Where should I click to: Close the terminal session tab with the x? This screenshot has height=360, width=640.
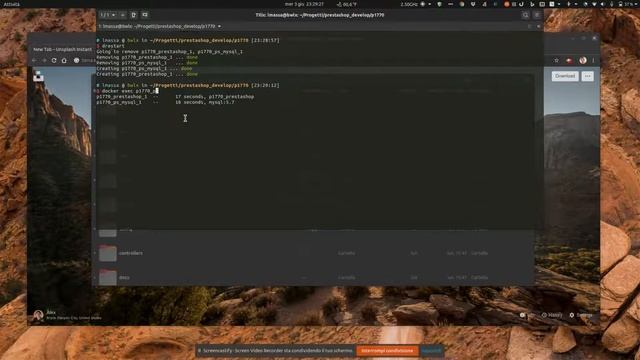click(x=538, y=26)
